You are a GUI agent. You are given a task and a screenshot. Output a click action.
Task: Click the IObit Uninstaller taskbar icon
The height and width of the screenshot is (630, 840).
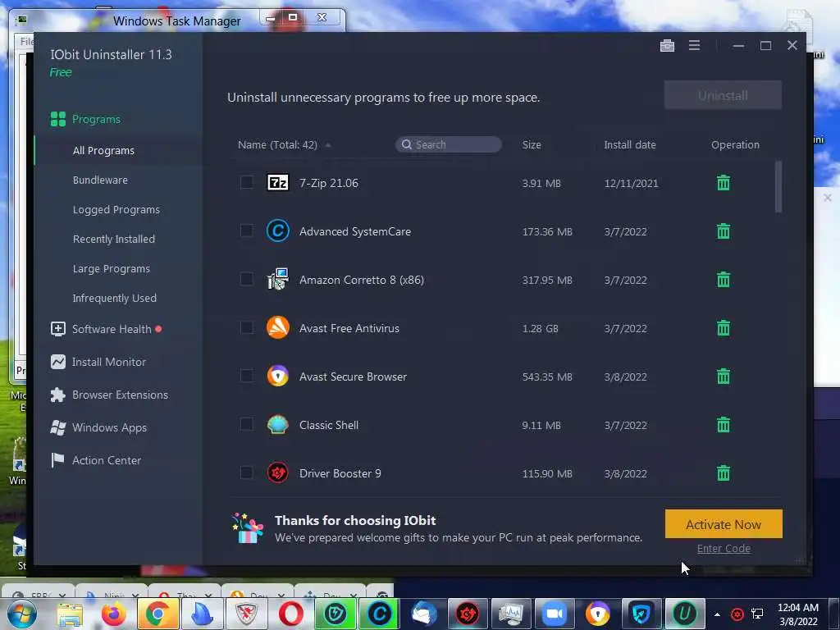pyautogui.click(x=685, y=614)
